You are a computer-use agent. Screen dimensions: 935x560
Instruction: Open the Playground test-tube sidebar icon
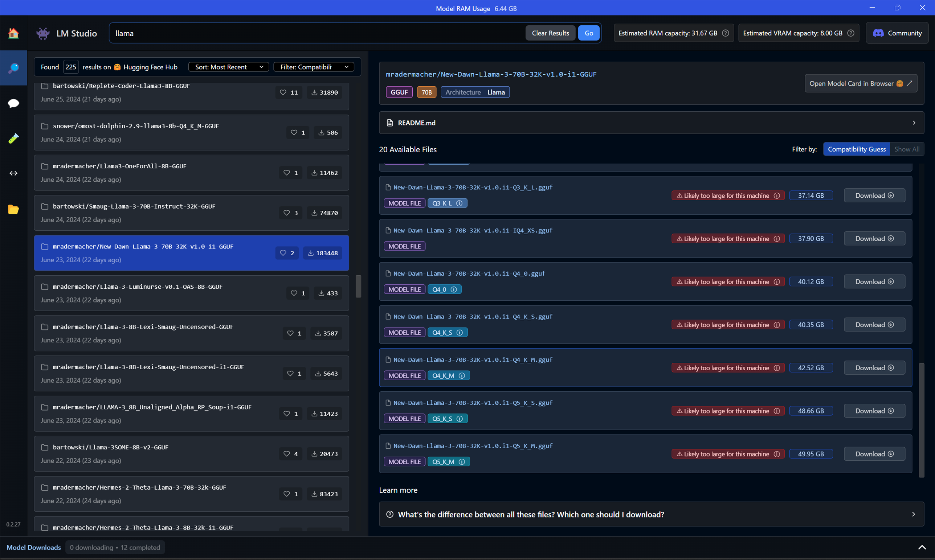pyautogui.click(x=13, y=139)
